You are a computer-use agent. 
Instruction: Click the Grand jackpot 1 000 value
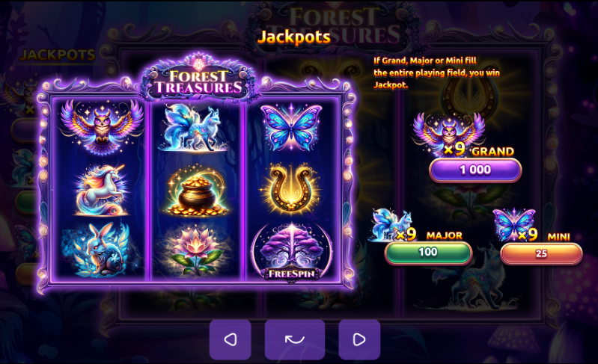(x=475, y=170)
